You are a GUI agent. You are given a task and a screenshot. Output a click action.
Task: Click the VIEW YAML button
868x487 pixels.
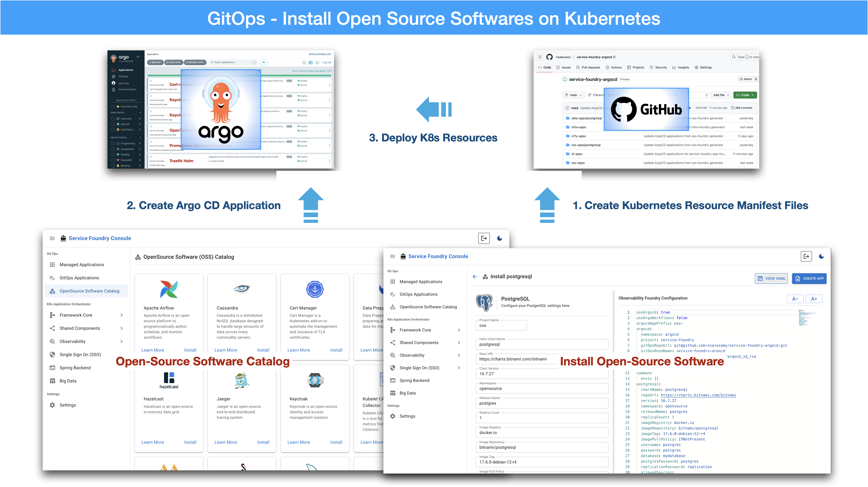pos(771,279)
